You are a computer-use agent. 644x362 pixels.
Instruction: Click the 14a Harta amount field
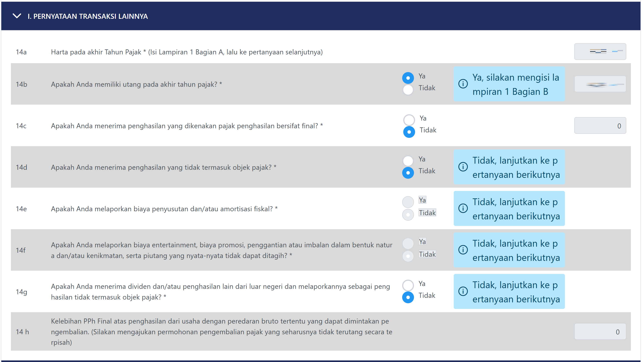tap(600, 52)
